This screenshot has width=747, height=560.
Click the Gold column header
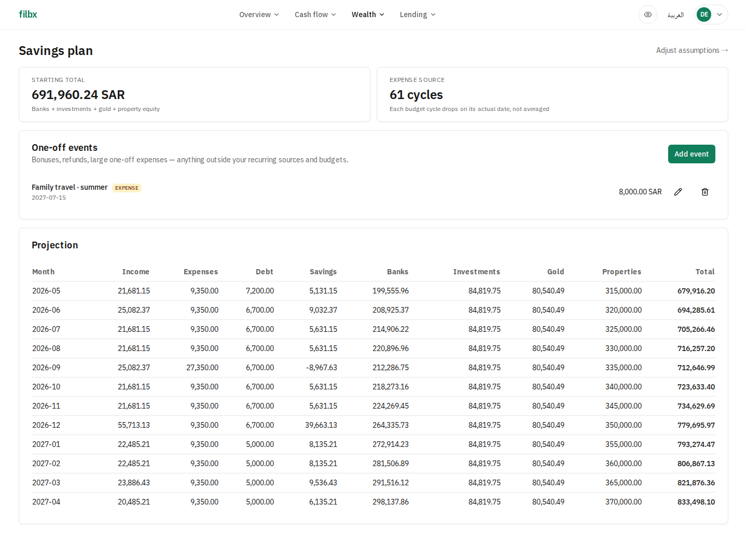556,272
